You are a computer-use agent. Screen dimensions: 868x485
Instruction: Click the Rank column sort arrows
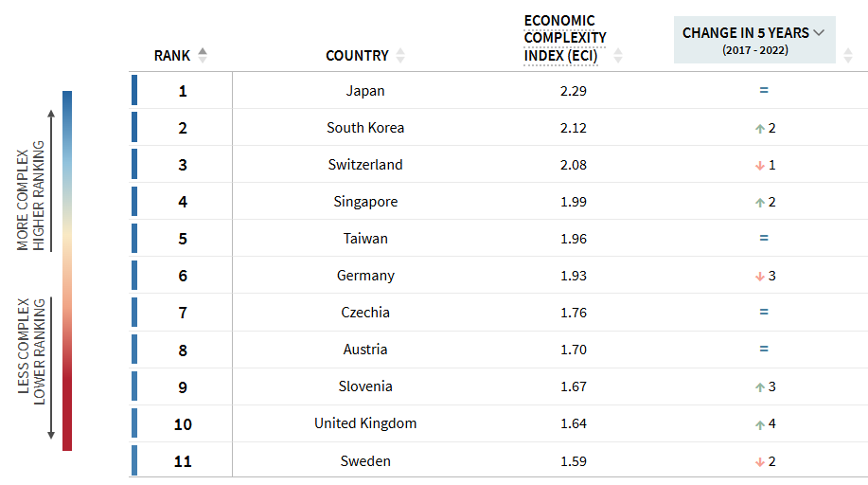click(x=202, y=56)
